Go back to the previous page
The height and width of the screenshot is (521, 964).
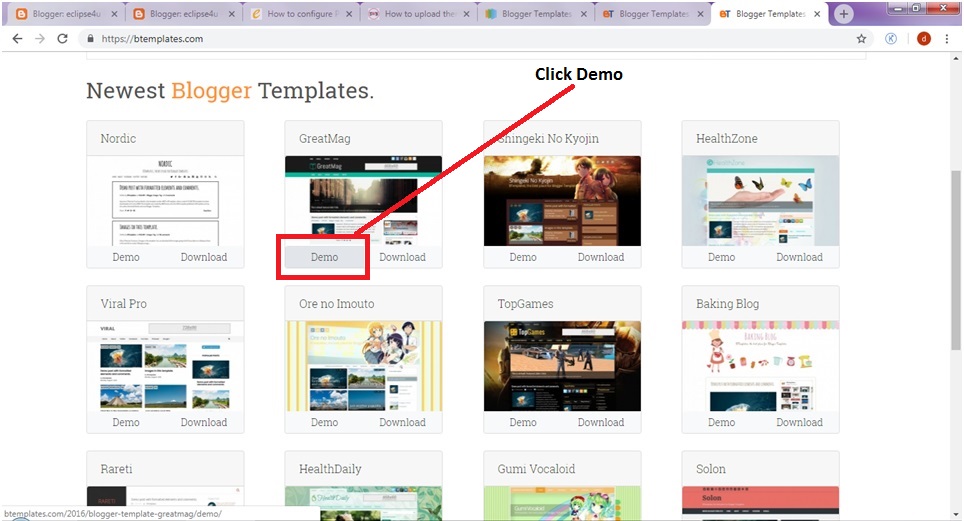(17, 39)
